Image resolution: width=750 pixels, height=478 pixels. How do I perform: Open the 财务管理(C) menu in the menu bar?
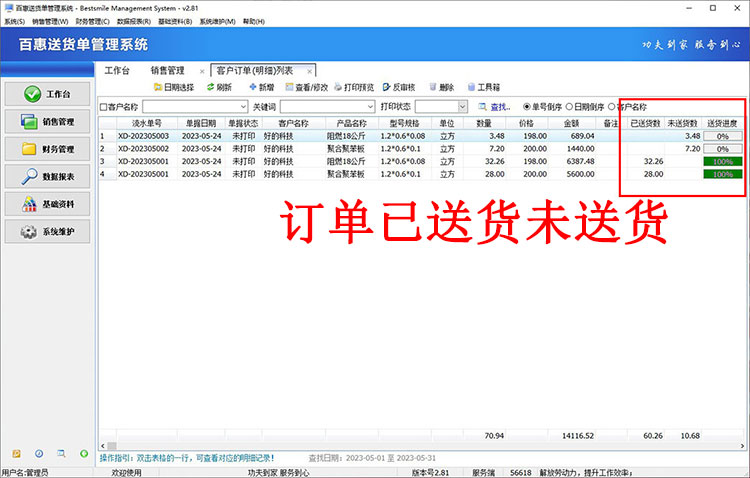click(93, 21)
